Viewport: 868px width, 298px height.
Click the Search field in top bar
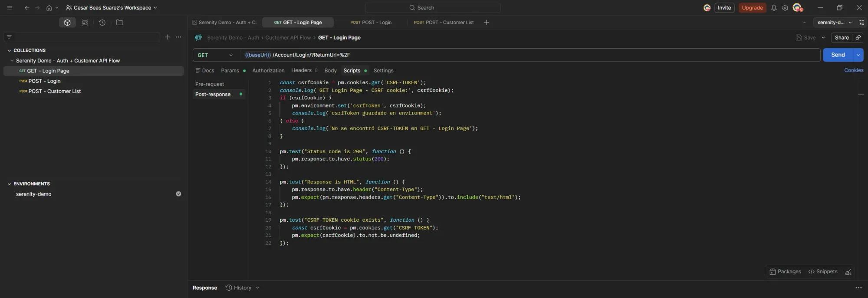(433, 8)
